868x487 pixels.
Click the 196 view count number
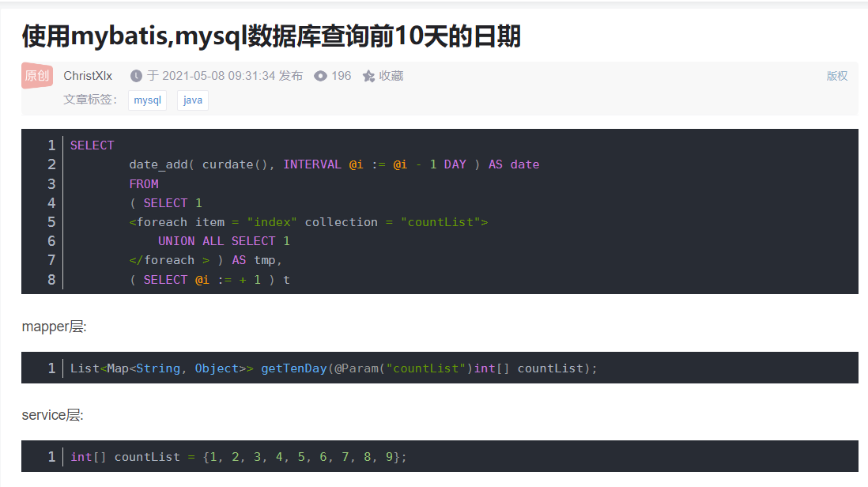342,76
